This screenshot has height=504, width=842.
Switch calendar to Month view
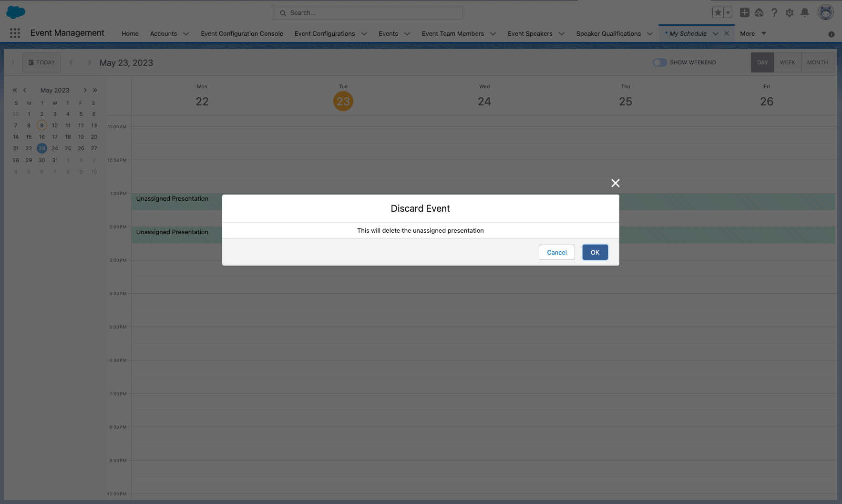[817, 62]
